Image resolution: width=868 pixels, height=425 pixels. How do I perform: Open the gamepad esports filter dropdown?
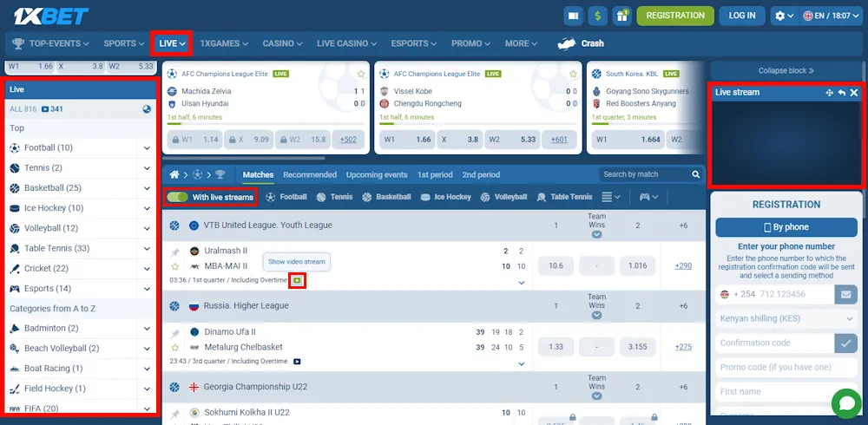pyautogui.click(x=648, y=197)
